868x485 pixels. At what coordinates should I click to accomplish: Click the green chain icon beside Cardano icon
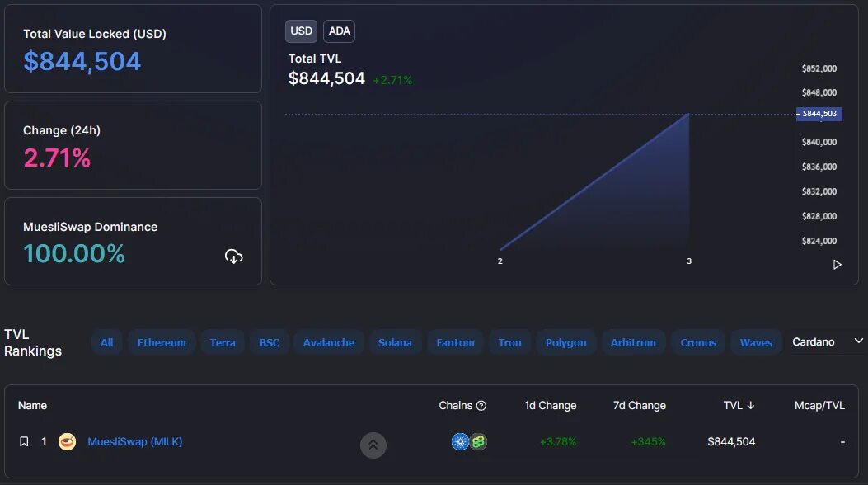point(479,441)
